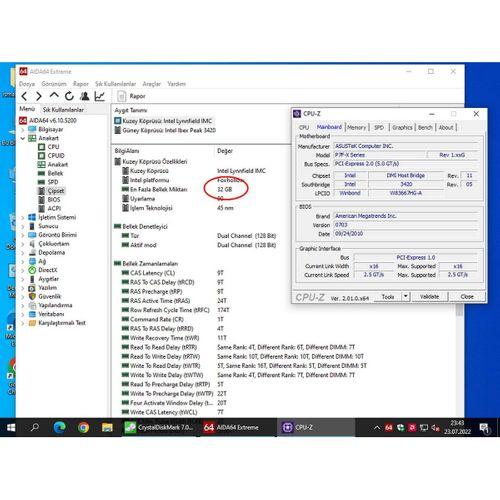Click the Close button in CPU-Z
Screen dimensions: 500x500
pyautogui.click(x=467, y=297)
